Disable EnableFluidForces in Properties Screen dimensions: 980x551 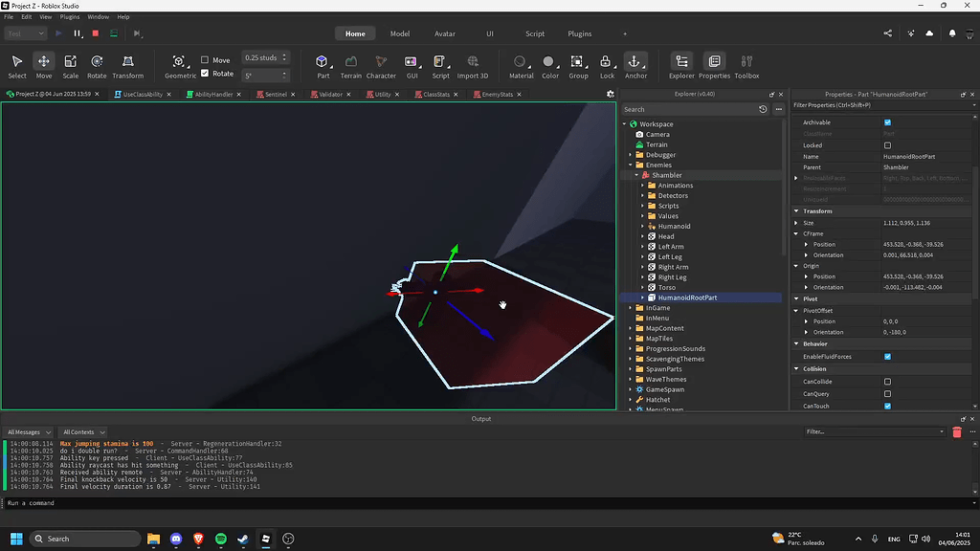tap(888, 356)
